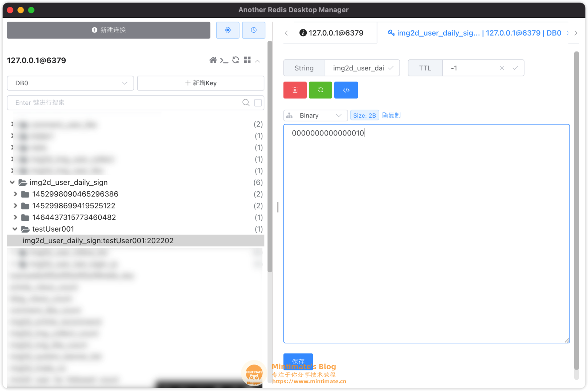This screenshot has height=391, width=588.
Task: Open the command dump code button
Action: (346, 90)
